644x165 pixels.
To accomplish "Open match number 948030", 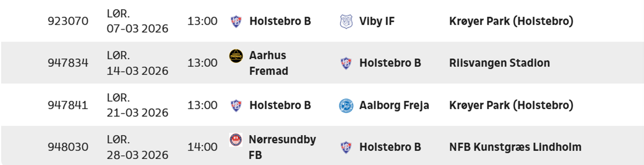I will pos(68,147).
